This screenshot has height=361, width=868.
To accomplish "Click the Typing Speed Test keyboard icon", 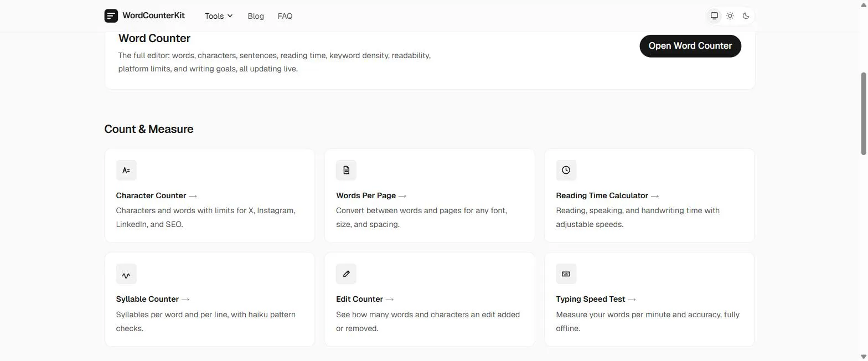I will tap(566, 274).
